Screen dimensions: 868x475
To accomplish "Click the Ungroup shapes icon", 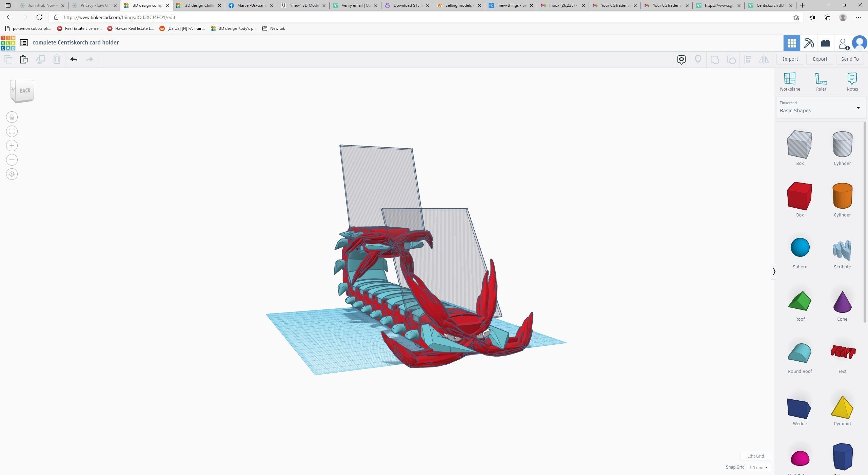I will click(x=731, y=60).
